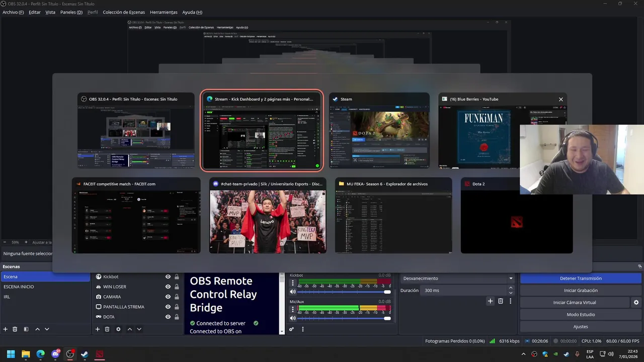This screenshot has width=644, height=362.
Task: Select the ESCENA INICIO scene
Action: coord(45,287)
